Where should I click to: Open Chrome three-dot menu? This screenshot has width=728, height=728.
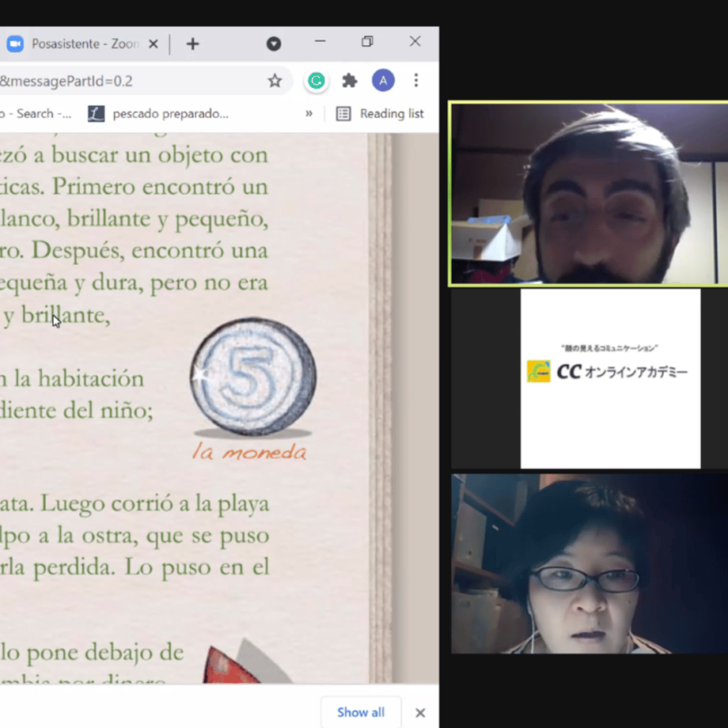pos(416,81)
